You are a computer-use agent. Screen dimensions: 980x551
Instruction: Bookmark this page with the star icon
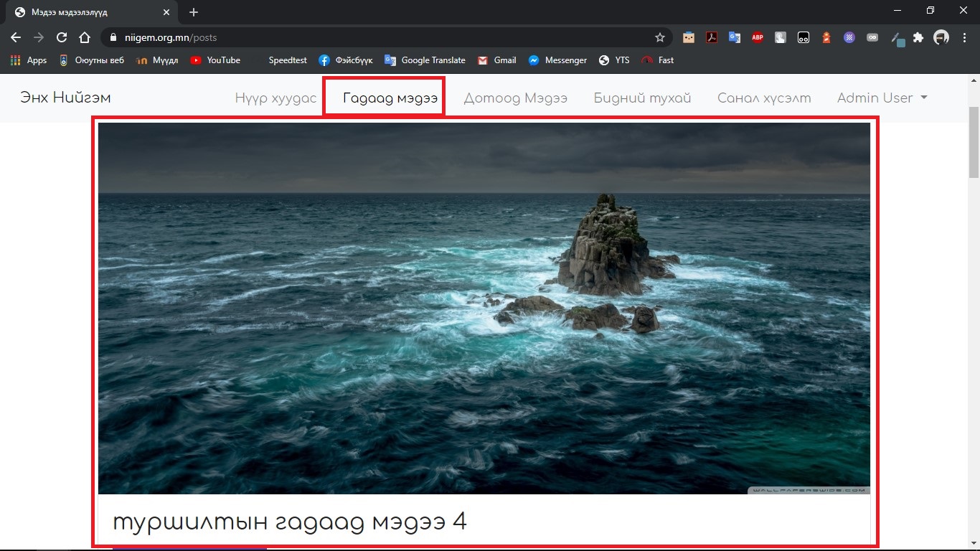tap(659, 37)
